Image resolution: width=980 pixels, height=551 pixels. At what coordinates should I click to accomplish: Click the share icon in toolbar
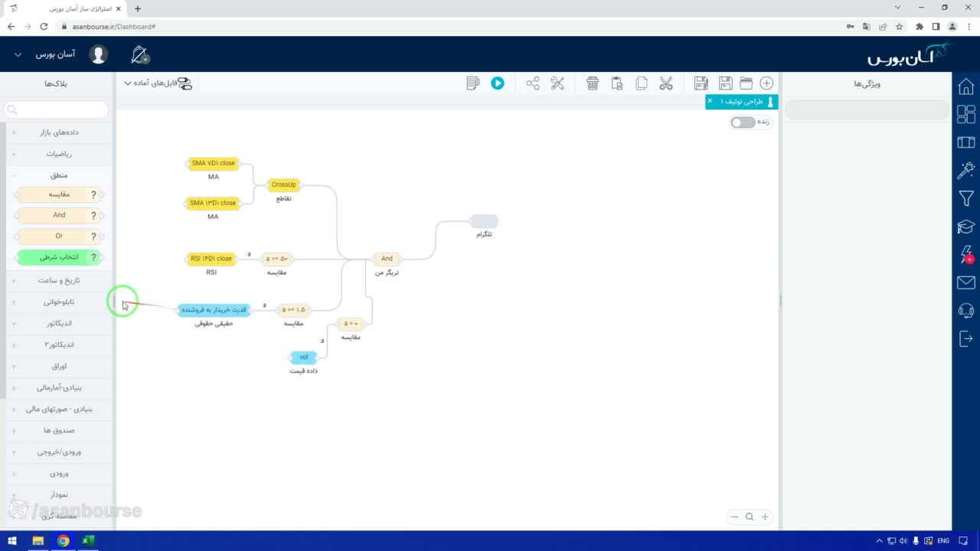(x=533, y=83)
